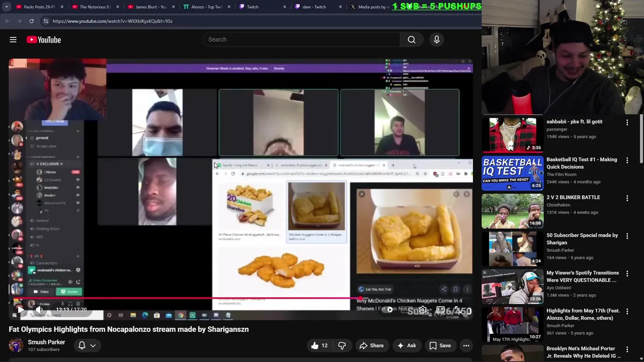This screenshot has width=644, height=362.
Task: Click the page scrollbar on the right
Action: pos(640,138)
